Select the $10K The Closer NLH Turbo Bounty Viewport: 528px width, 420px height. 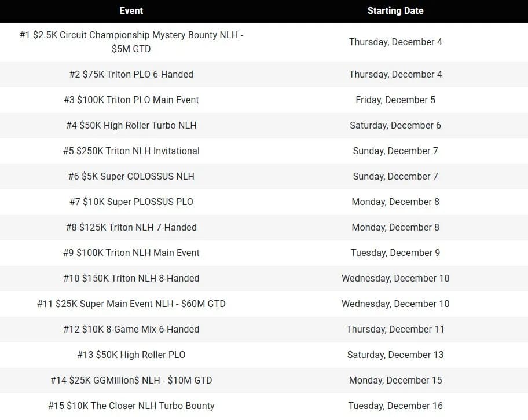pyautogui.click(x=131, y=406)
